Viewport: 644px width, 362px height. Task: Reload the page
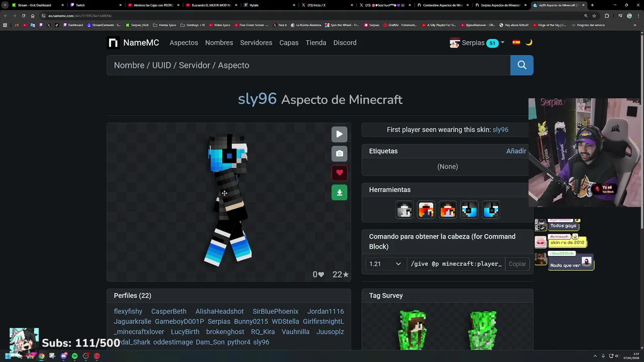23,16
